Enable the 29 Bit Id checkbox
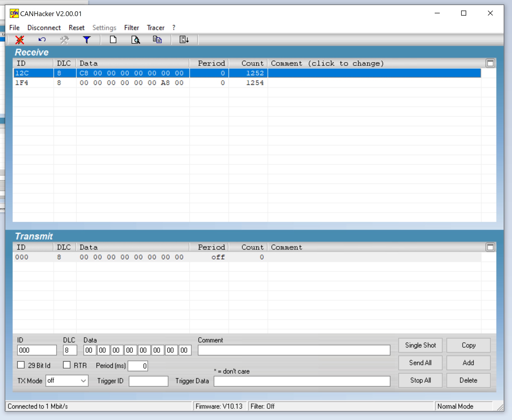 coord(21,365)
